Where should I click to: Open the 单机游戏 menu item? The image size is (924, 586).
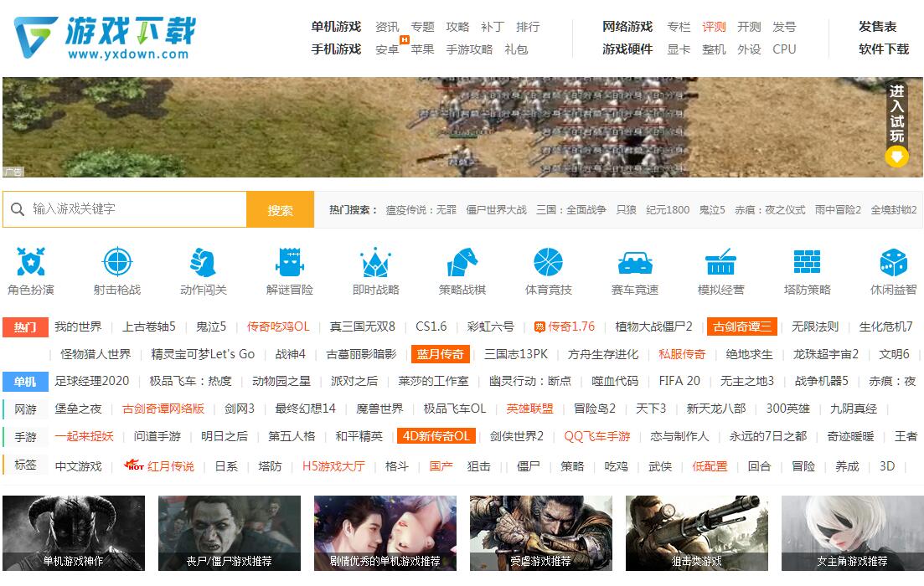(335, 26)
